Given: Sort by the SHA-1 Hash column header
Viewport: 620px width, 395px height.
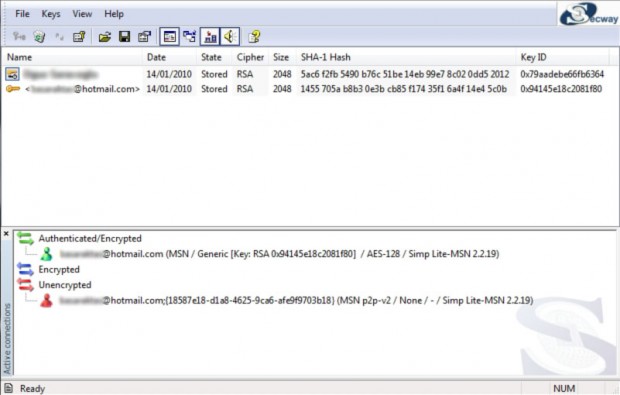Looking at the screenshot, I should [406, 57].
